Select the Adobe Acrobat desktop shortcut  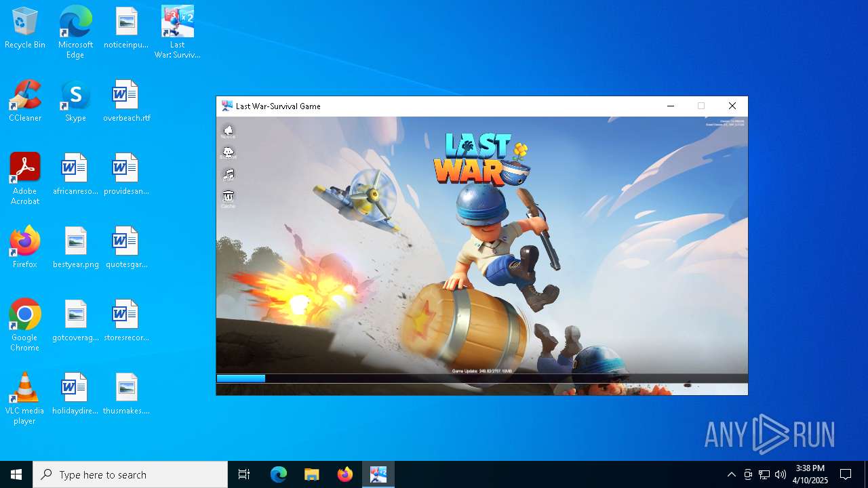click(x=25, y=179)
